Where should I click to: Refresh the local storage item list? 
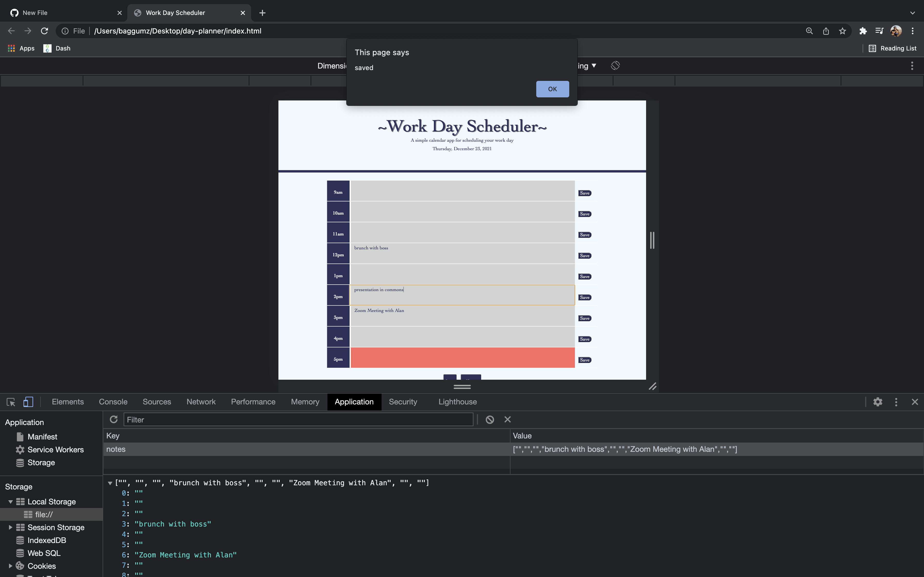[x=113, y=419]
